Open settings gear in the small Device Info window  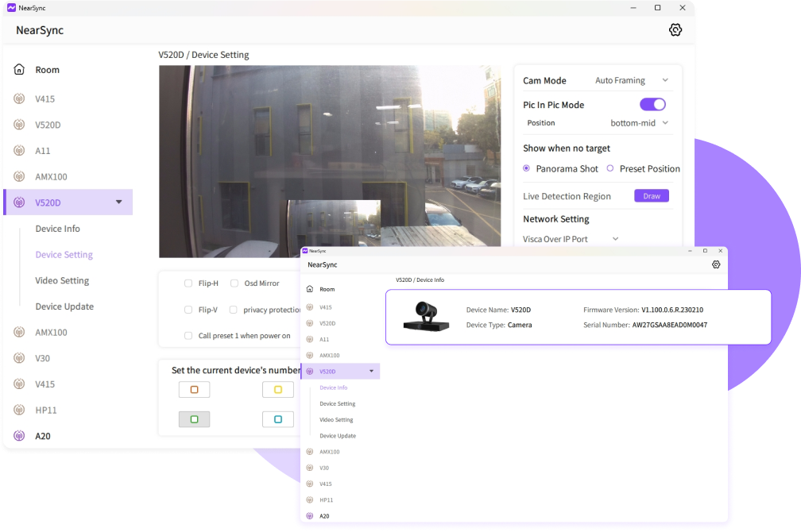(716, 264)
